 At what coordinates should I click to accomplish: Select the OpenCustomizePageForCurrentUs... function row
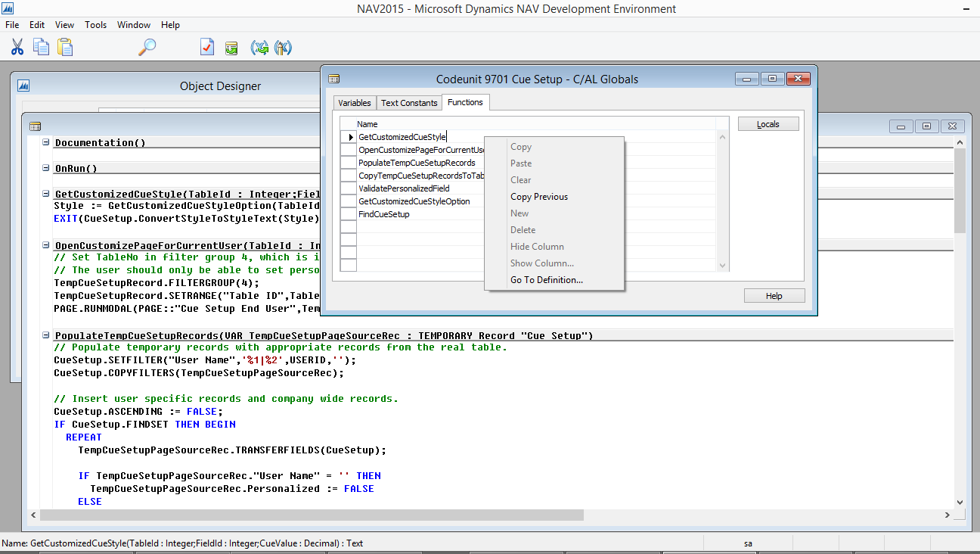click(420, 150)
